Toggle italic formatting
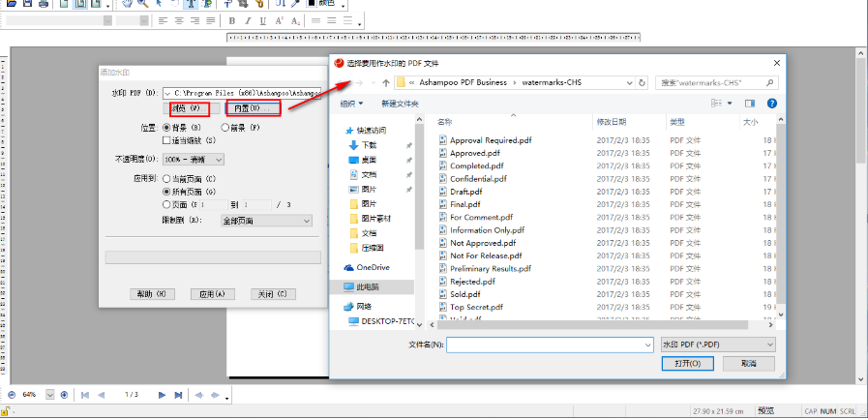The width and height of the screenshot is (868, 420). [248, 21]
